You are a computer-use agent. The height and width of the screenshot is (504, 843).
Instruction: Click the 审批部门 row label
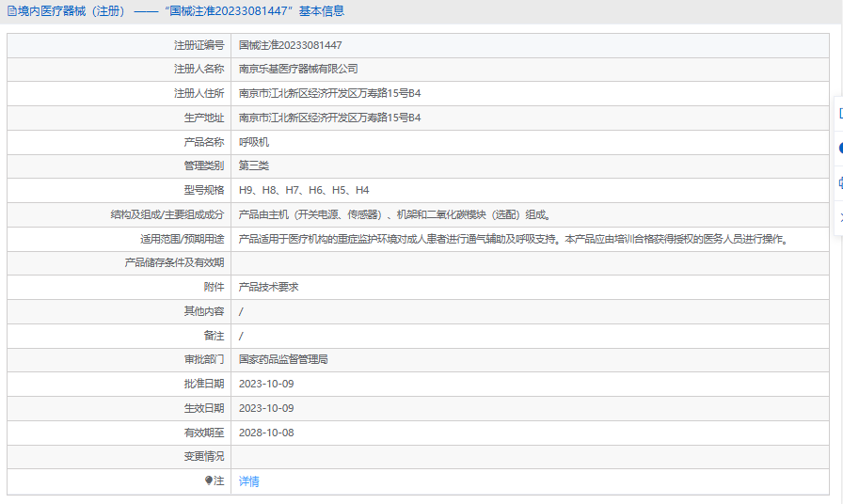pyautogui.click(x=204, y=359)
